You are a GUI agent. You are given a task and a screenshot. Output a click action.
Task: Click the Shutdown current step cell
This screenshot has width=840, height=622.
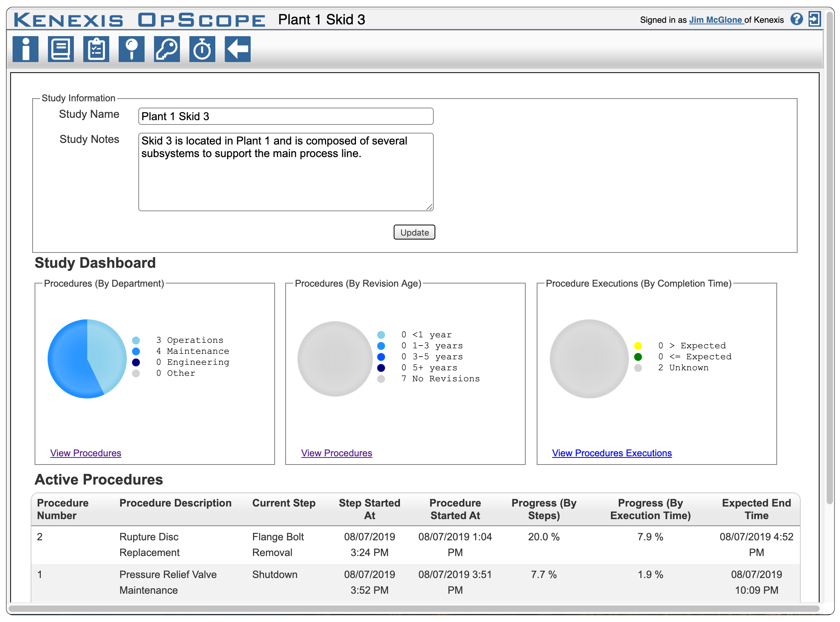[x=275, y=574]
